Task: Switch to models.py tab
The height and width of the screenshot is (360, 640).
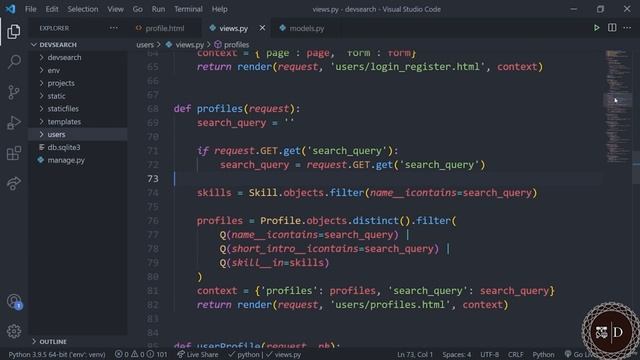Action: tap(306, 28)
